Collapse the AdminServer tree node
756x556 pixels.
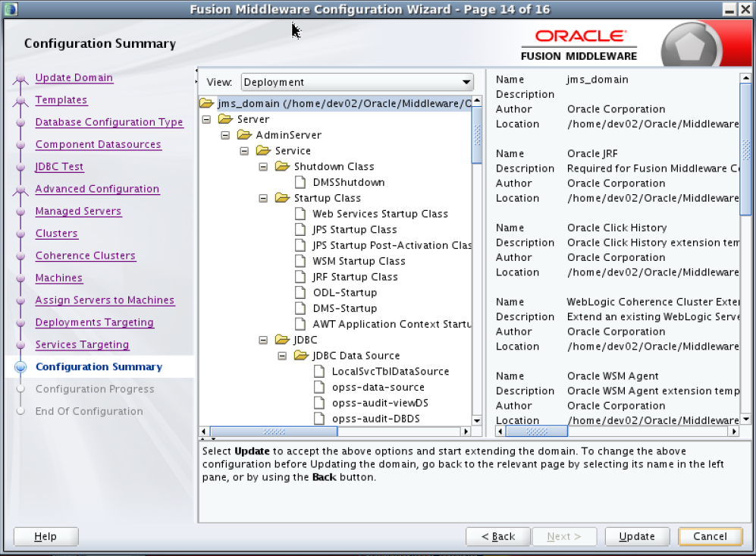tap(225, 135)
